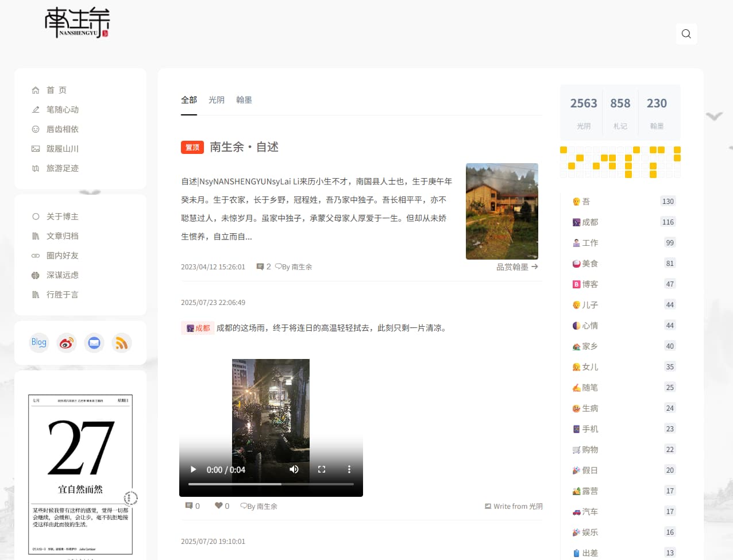Open the search icon in header
This screenshot has width=733, height=560.
pyautogui.click(x=686, y=34)
